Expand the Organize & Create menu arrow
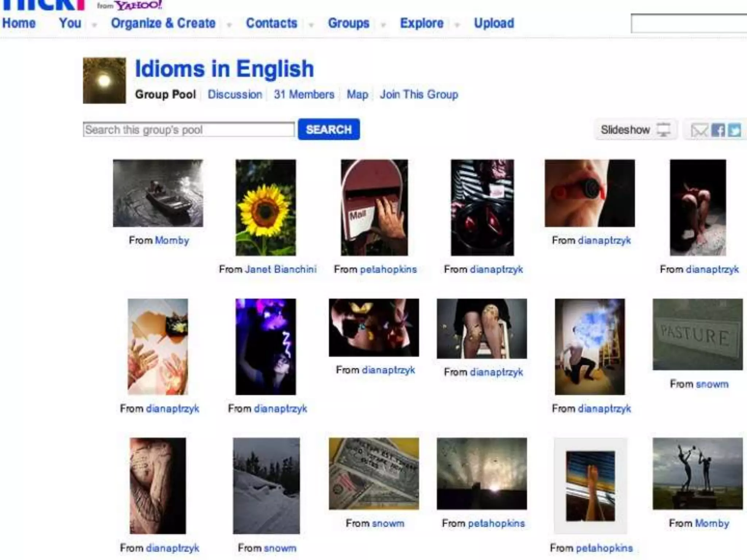747x560 pixels. (229, 25)
